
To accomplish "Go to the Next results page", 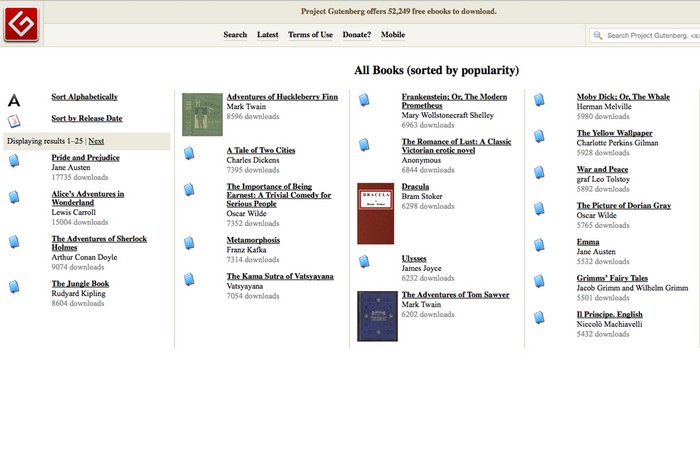I will 96,141.
